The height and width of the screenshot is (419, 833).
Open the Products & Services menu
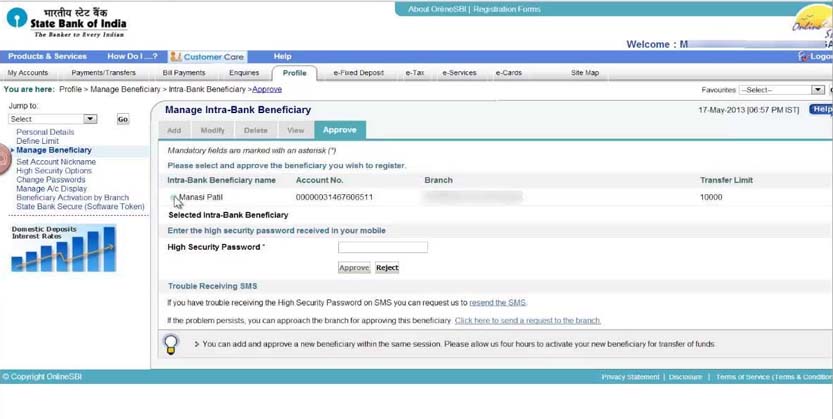coord(47,56)
